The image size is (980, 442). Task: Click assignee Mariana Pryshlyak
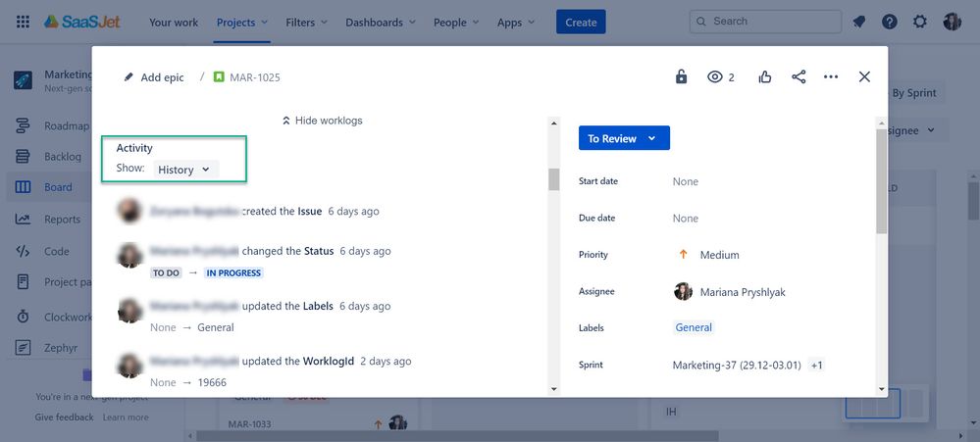coord(730,291)
